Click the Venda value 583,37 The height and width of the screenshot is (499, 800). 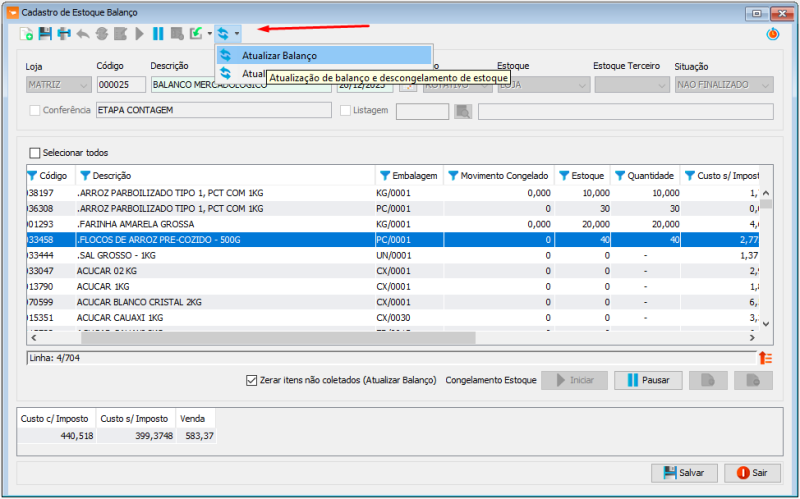[196, 436]
